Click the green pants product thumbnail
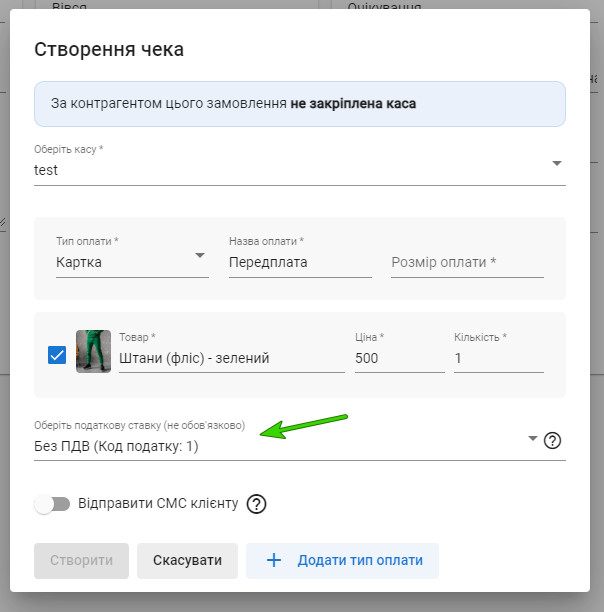604x612 pixels. pos(93,352)
